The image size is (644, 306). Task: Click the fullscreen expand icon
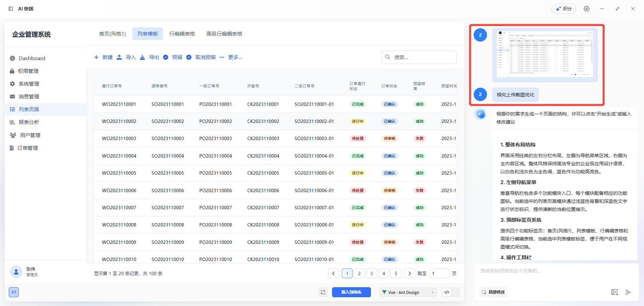click(323, 292)
